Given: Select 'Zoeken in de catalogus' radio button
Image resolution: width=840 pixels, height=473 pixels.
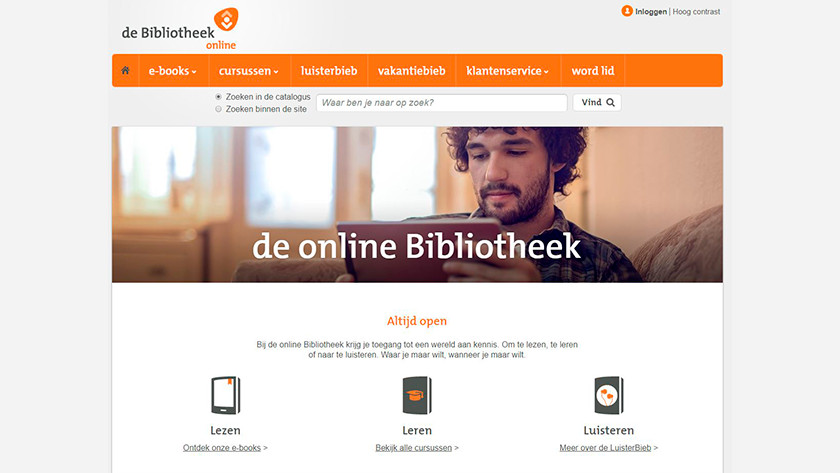Looking at the screenshot, I should click(218, 97).
